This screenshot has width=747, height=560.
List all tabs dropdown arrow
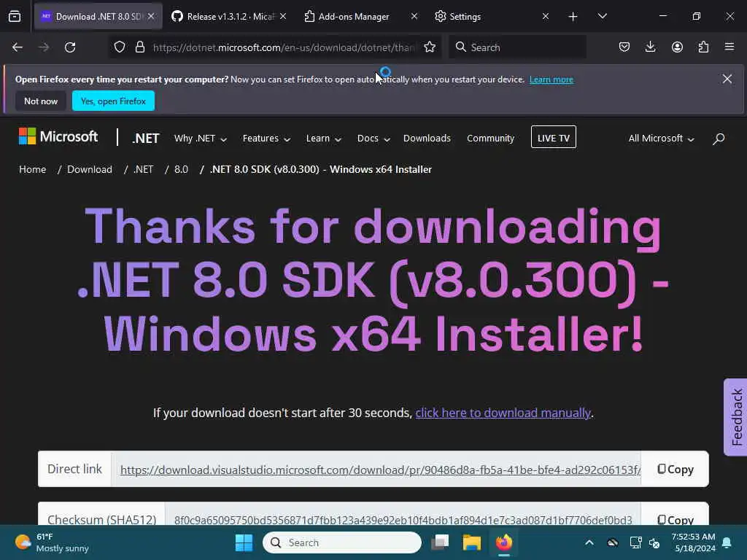click(602, 17)
